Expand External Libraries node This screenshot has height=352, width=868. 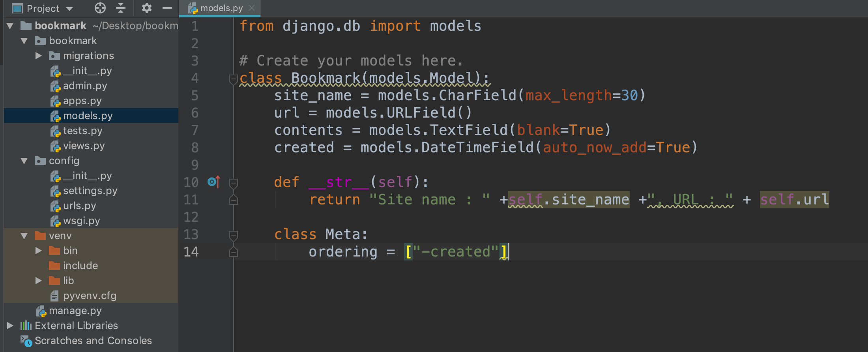coord(10,326)
